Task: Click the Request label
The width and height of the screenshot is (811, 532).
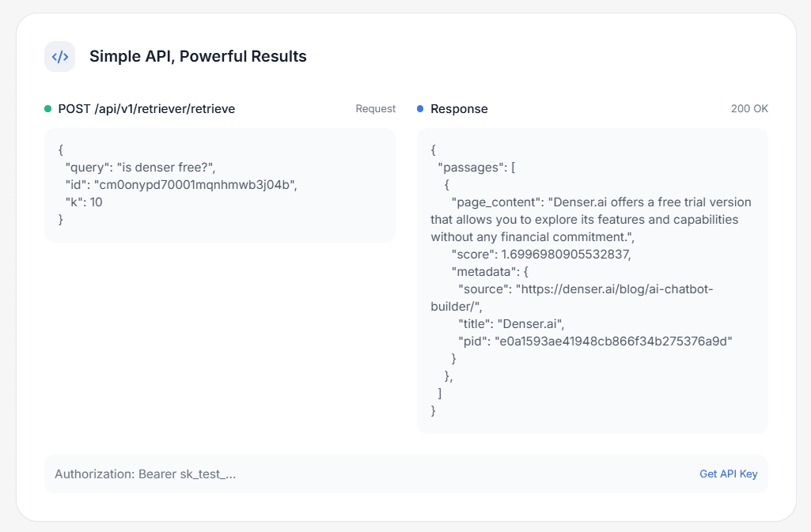Action: [x=376, y=109]
